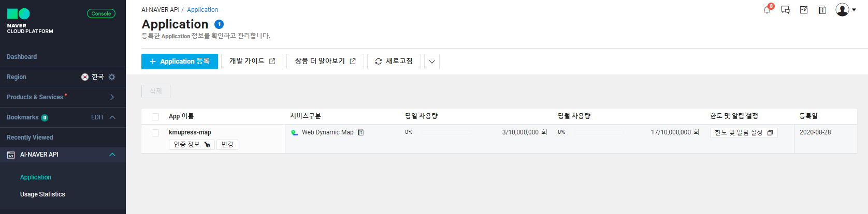Select Usage Statistics in the sidebar

click(x=42, y=194)
